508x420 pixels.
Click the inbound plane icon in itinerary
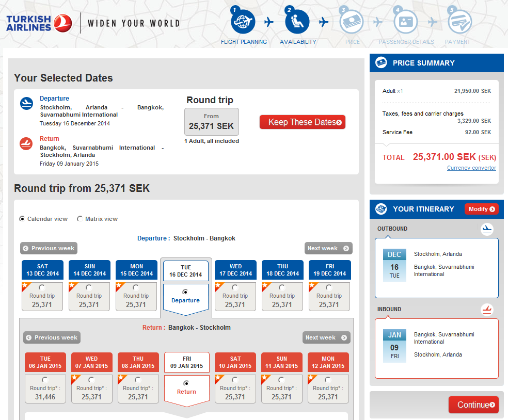pyautogui.click(x=487, y=310)
